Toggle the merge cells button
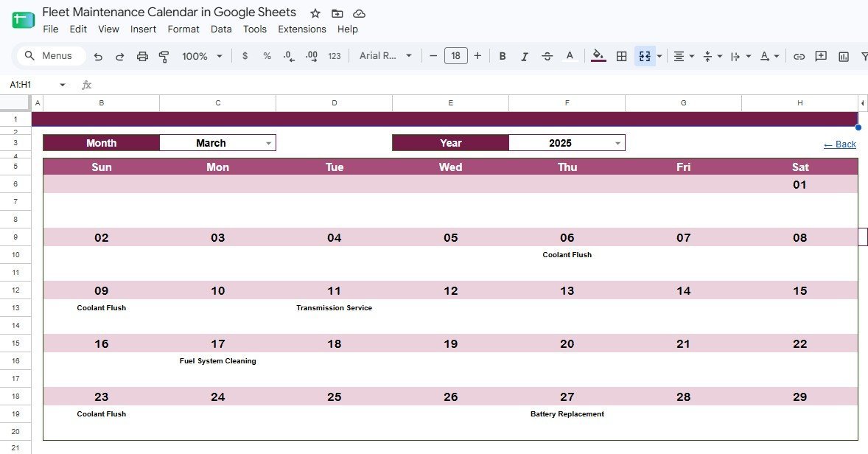This screenshot has height=454, width=868. pos(645,56)
